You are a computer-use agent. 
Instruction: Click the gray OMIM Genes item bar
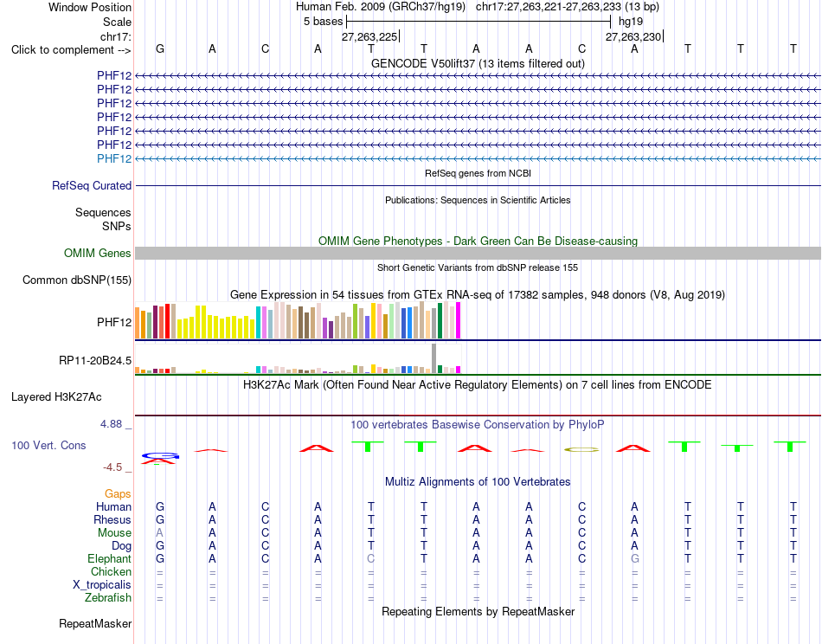pos(478,254)
